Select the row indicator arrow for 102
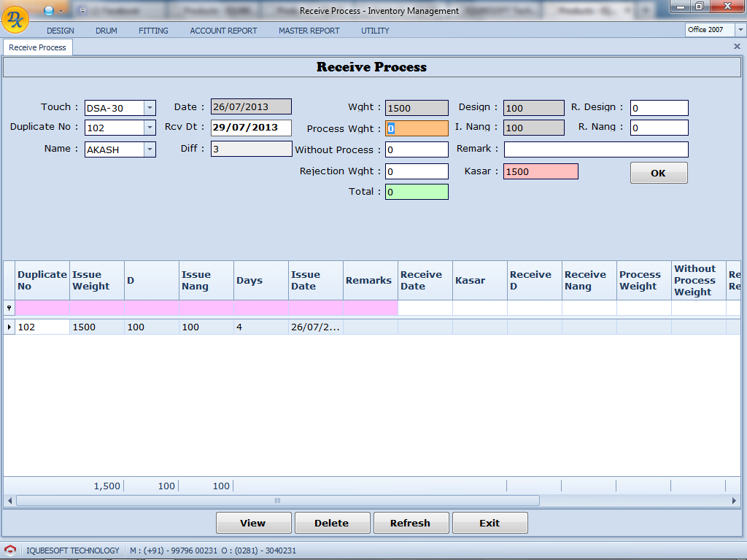 pos(9,327)
